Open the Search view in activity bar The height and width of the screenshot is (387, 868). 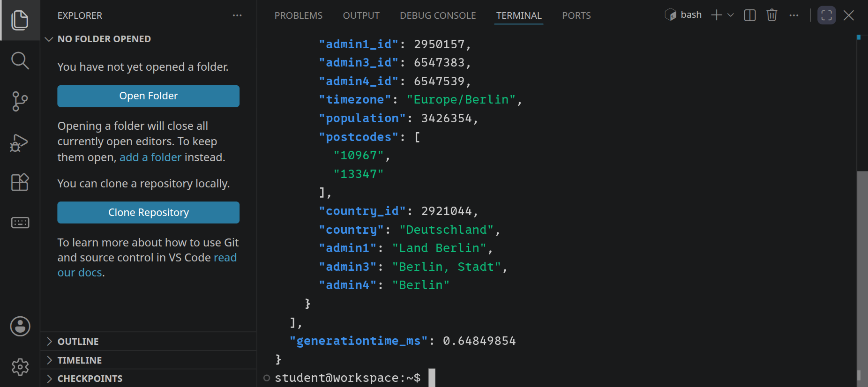click(x=20, y=60)
